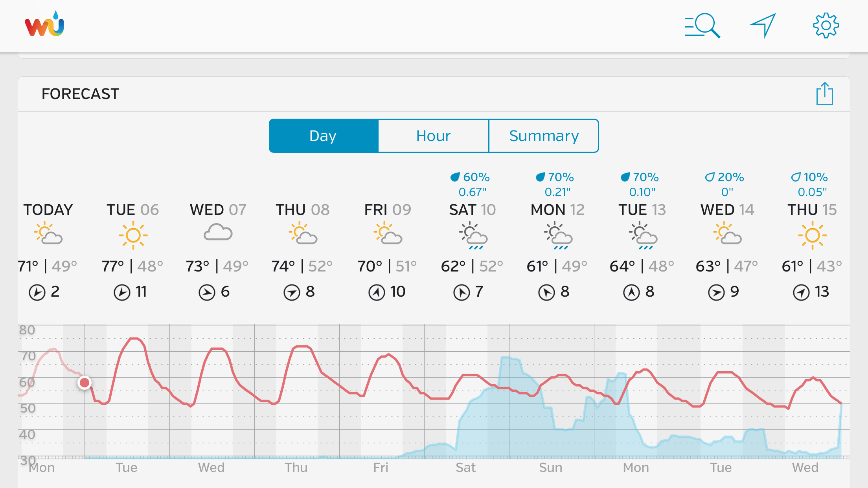This screenshot has height=488, width=868.
Task: Switch forecast to Hour view
Action: click(433, 136)
